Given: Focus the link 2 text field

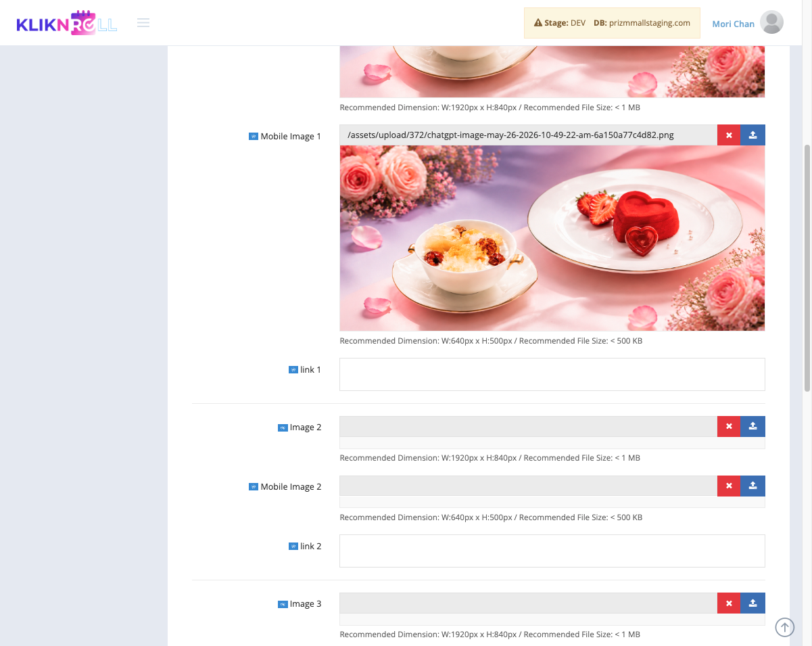Looking at the screenshot, I should (552, 551).
